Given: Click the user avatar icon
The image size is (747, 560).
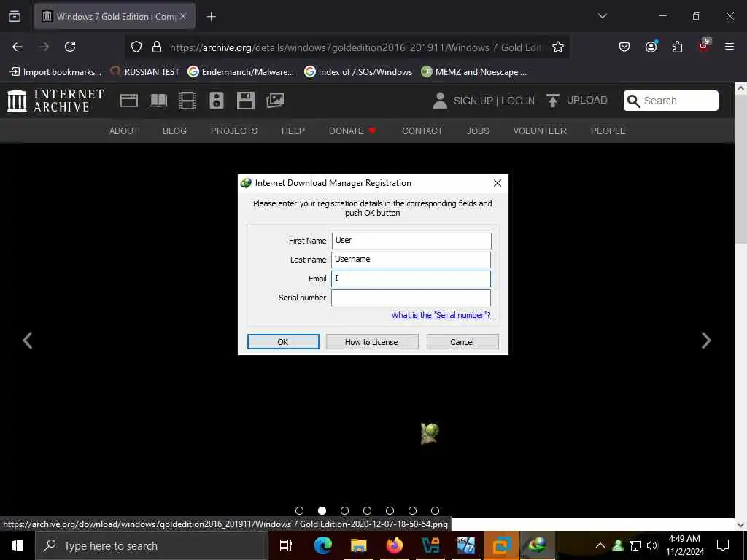Looking at the screenshot, I should pyautogui.click(x=440, y=101).
